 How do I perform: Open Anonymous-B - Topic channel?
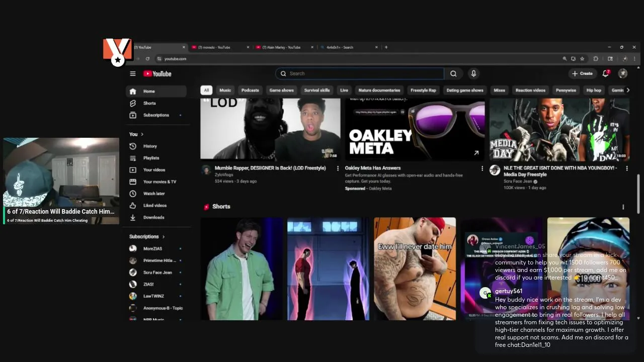tap(156, 308)
